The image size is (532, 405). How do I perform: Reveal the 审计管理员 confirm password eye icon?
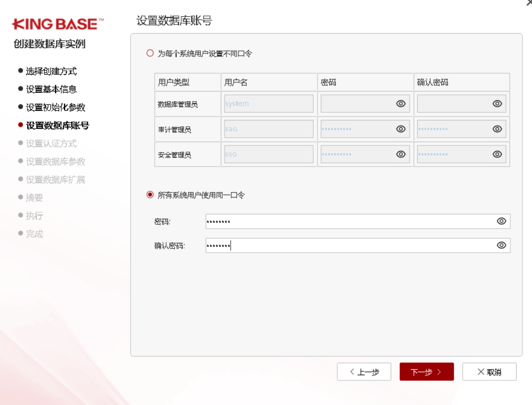tap(497, 129)
